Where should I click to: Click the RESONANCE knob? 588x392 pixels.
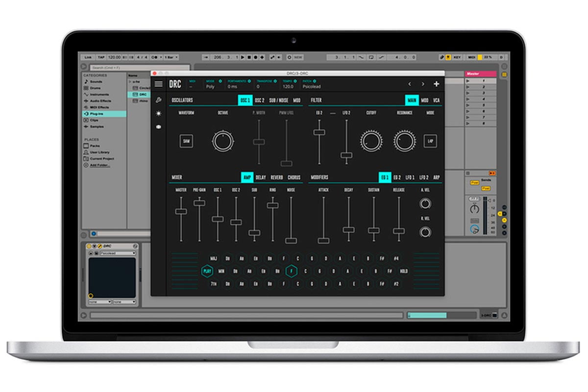[x=404, y=141]
